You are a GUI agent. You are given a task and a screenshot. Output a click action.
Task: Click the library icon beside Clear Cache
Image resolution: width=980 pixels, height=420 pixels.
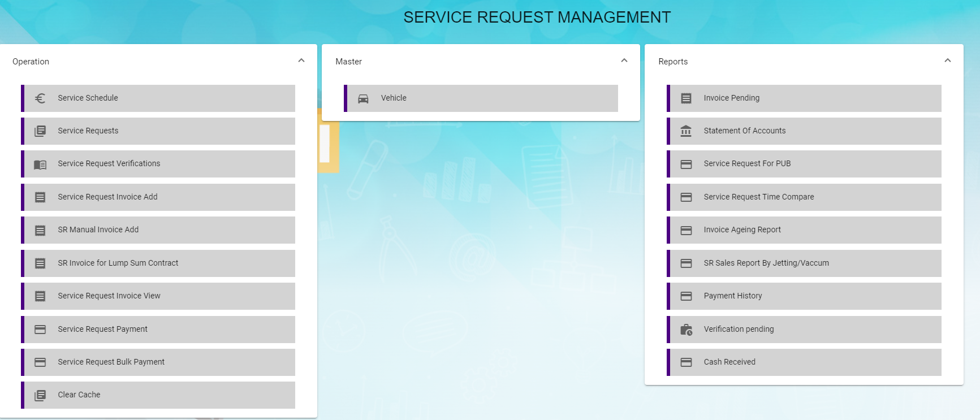coord(40,395)
